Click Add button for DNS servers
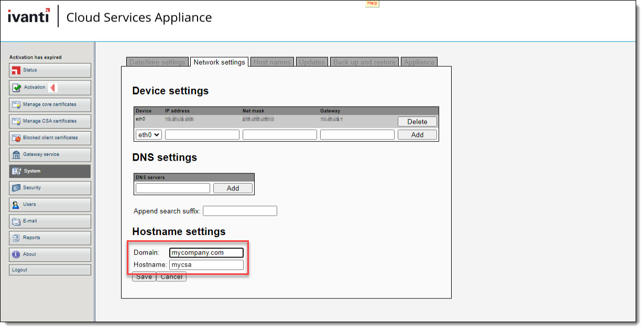The height and width of the screenshot is (330, 644). point(233,188)
